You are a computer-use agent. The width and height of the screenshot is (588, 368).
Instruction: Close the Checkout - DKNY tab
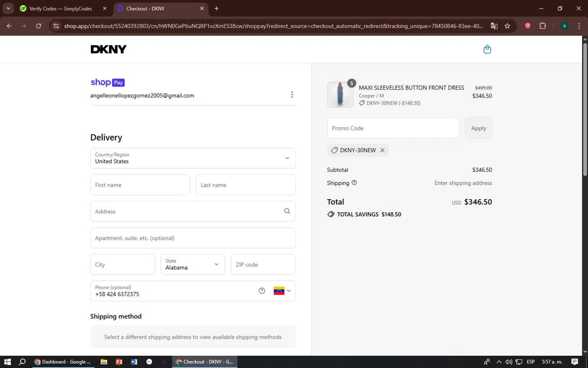202,8
